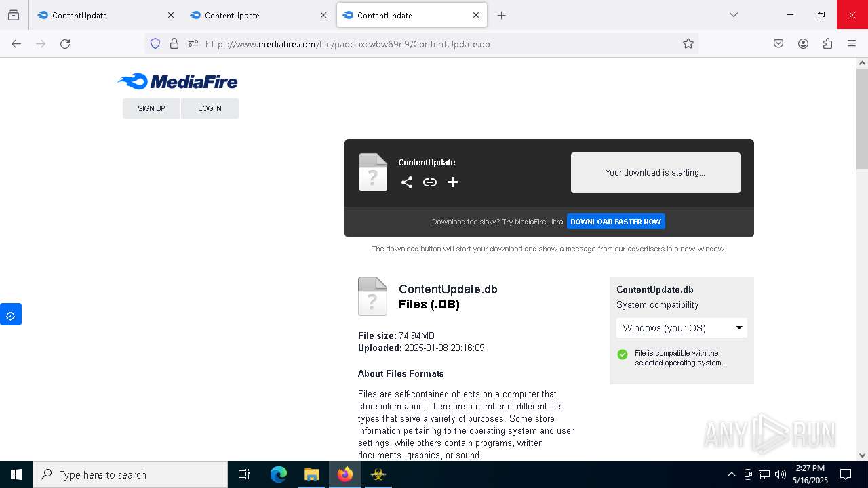The image size is (868, 488).
Task: Open Task View on the taskbar
Action: click(x=244, y=474)
